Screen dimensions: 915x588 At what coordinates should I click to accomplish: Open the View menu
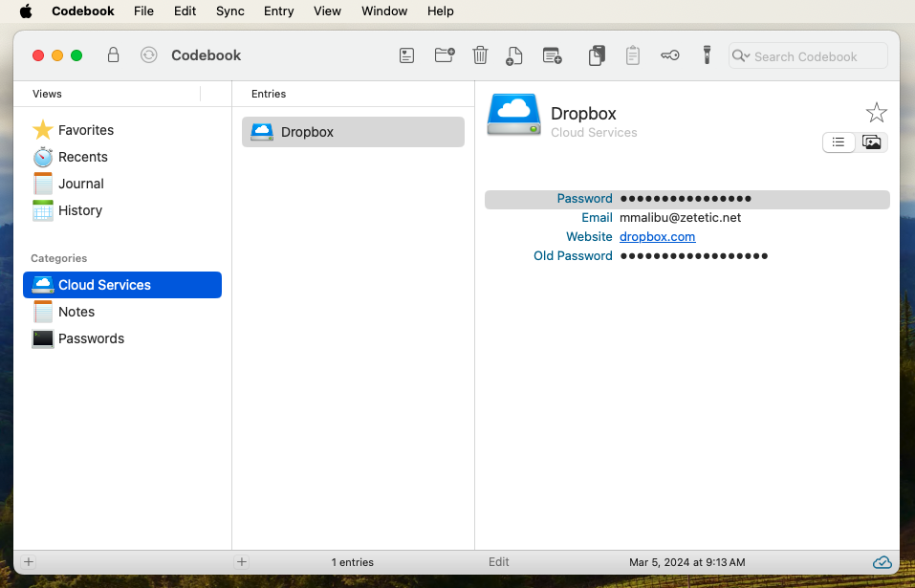tap(327, 11)
